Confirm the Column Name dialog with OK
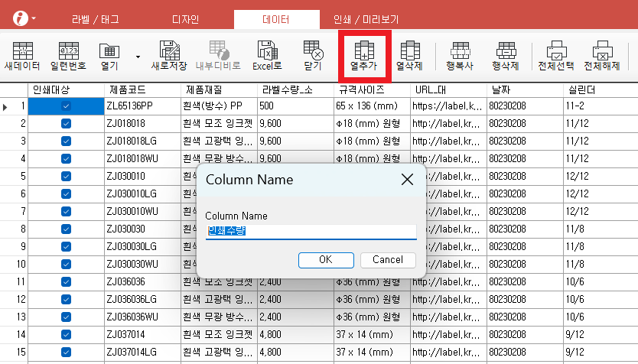The width and height of the screenshot is (638, 364). 325,260
